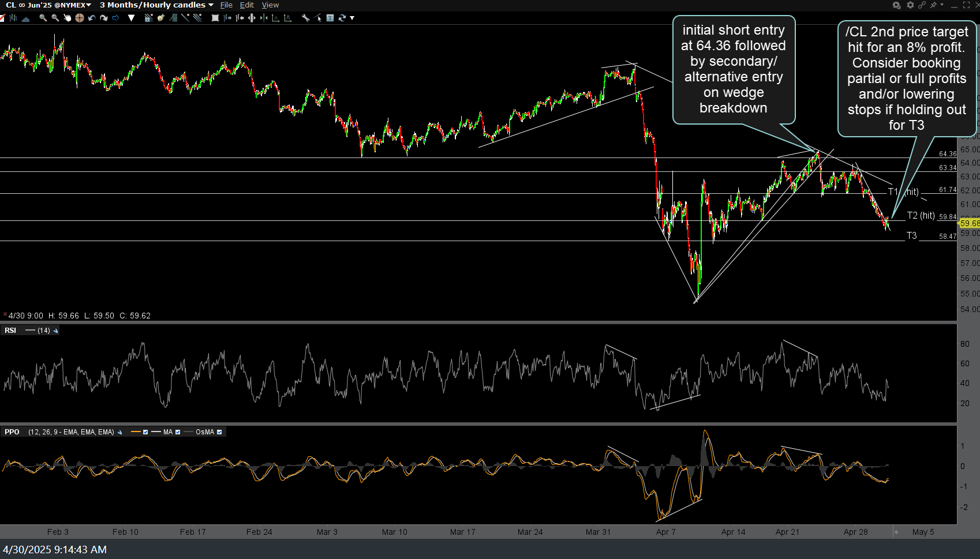
Task: Activate the crosshair cursor tool
Action: 80,18
